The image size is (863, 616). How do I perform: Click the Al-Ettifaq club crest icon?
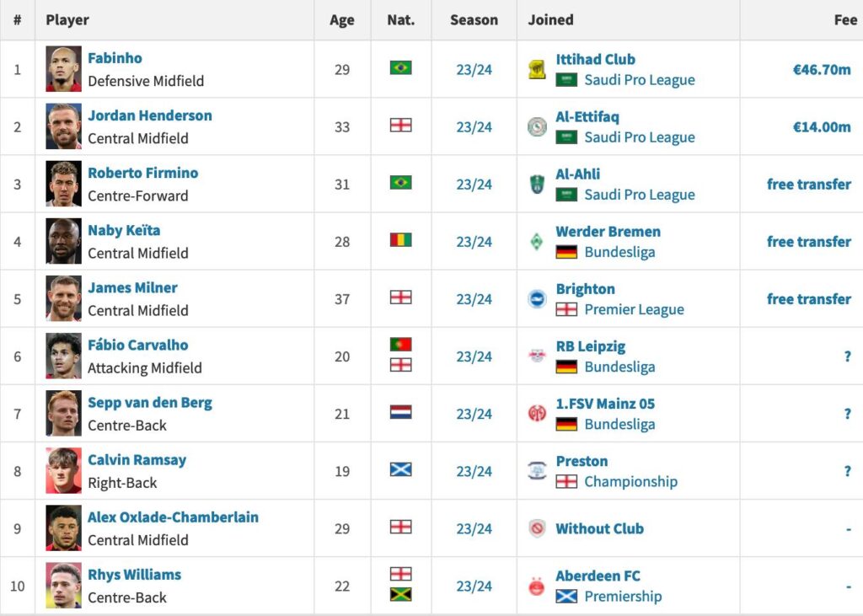point(537,127)
